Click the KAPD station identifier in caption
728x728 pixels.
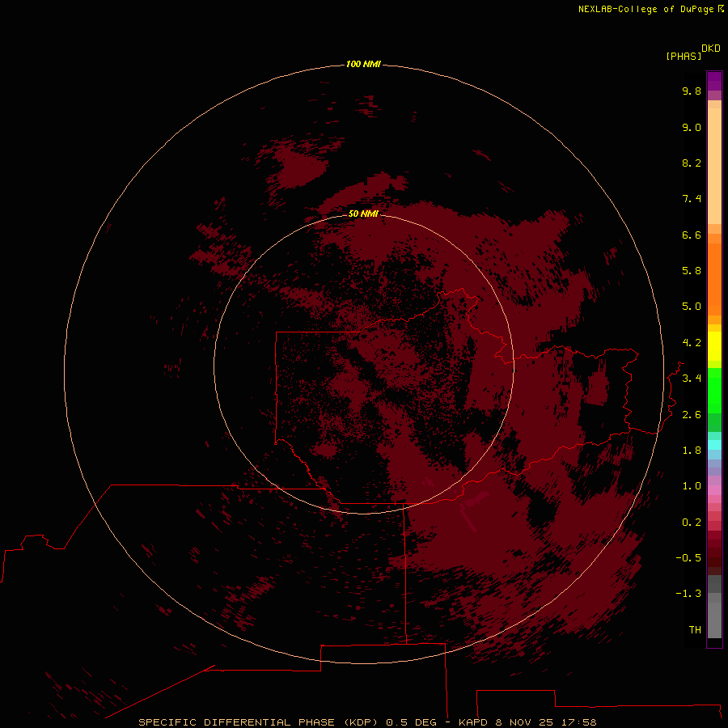473,722
